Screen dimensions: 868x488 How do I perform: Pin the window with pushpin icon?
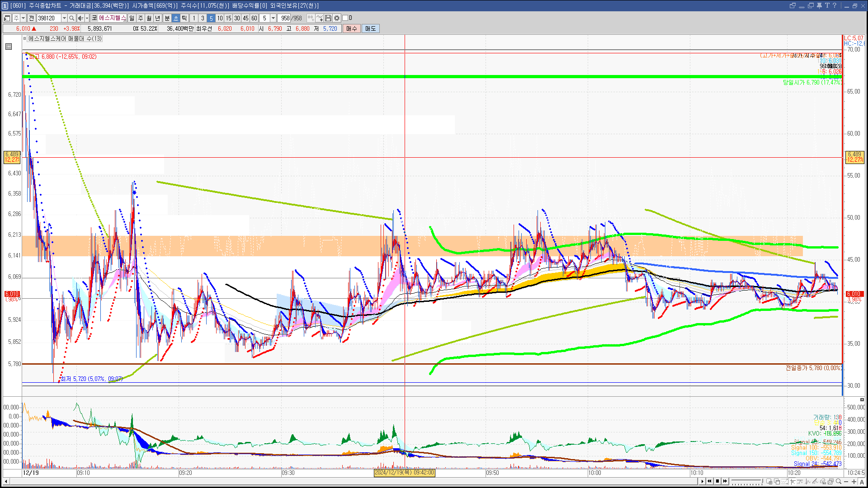(819, 5)
